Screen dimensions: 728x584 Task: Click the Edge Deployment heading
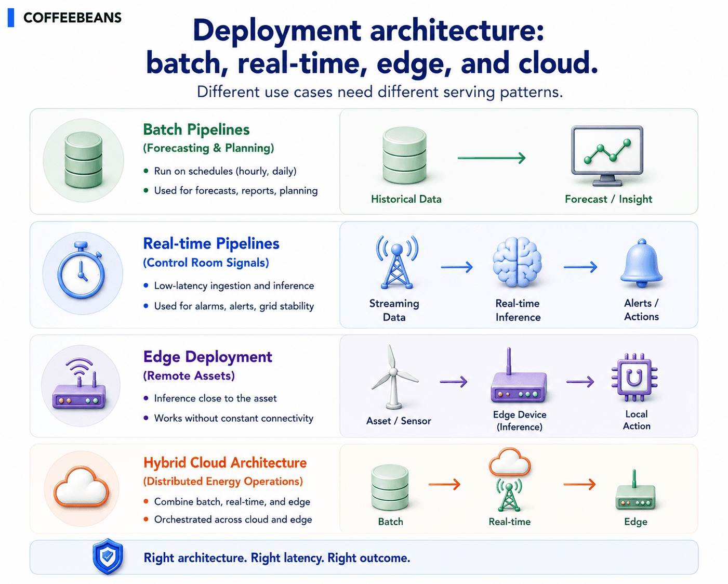point(207,357)
